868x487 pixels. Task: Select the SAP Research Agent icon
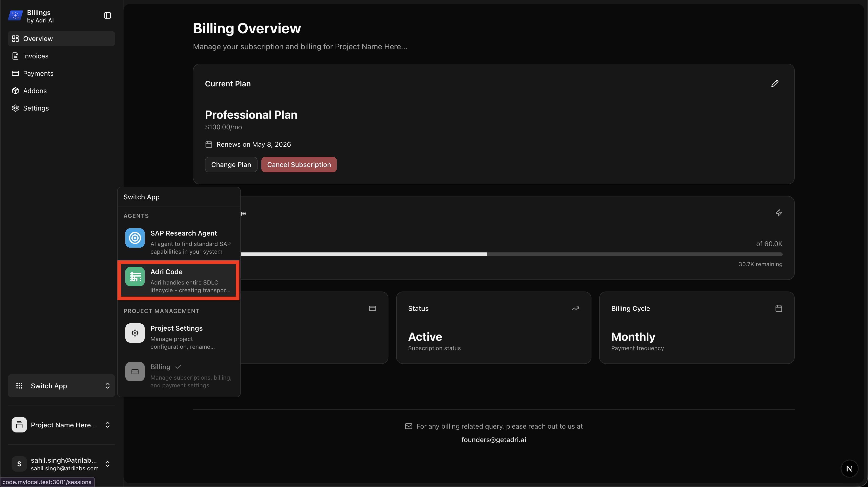pyautogui.click(x=135, y=238)
